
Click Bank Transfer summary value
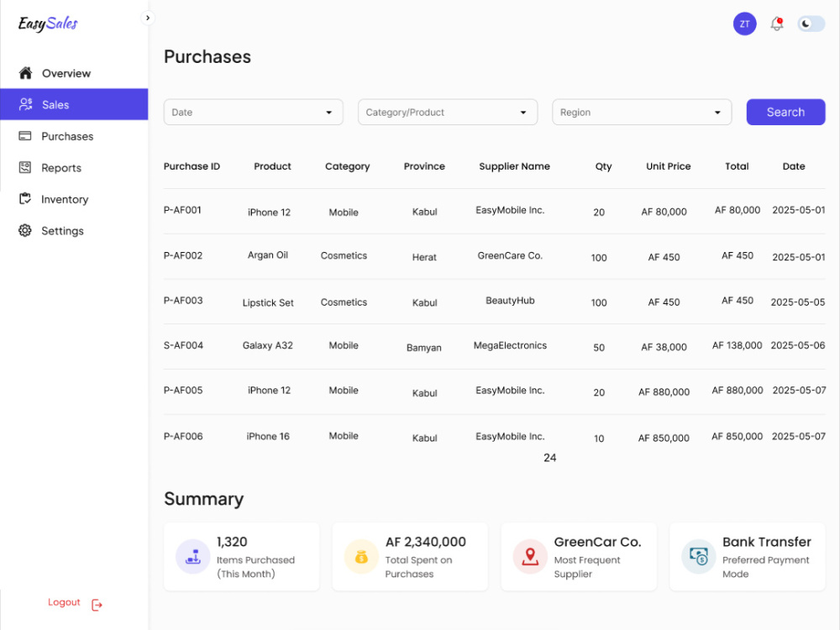[767, 542]
